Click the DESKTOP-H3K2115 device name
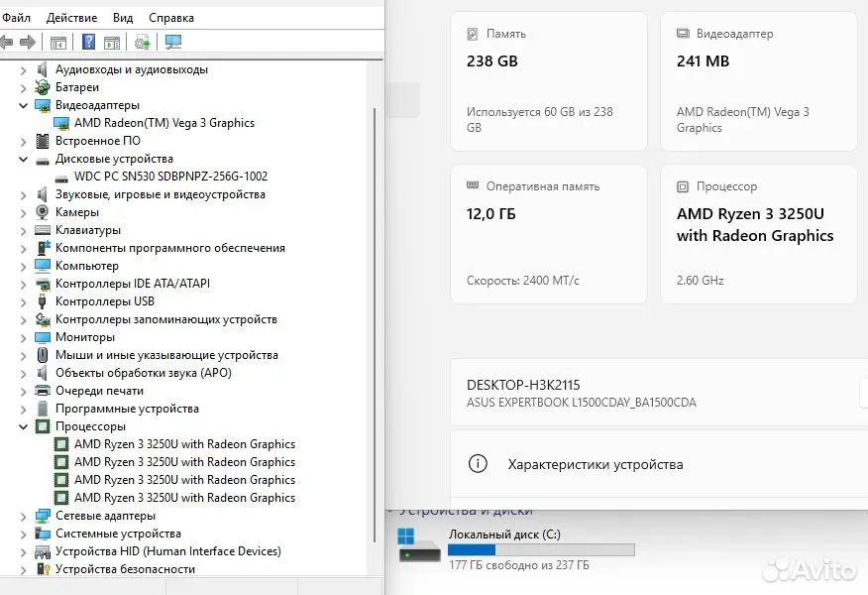 tap(523, 385)
